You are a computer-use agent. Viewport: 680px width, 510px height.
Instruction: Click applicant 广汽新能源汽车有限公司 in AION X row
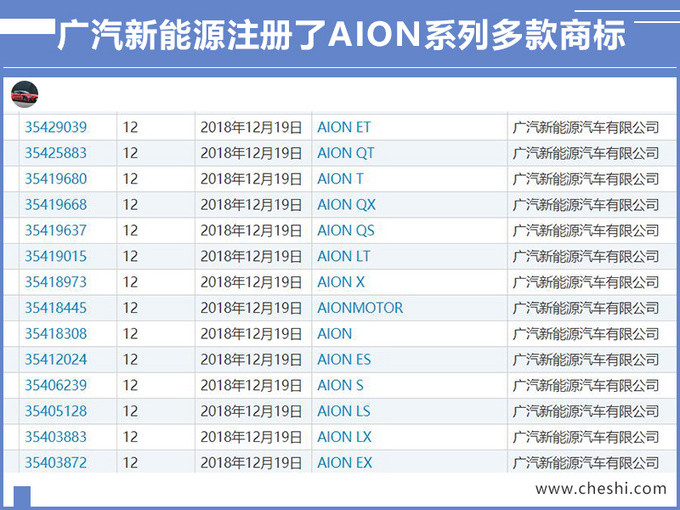(585, 282)
